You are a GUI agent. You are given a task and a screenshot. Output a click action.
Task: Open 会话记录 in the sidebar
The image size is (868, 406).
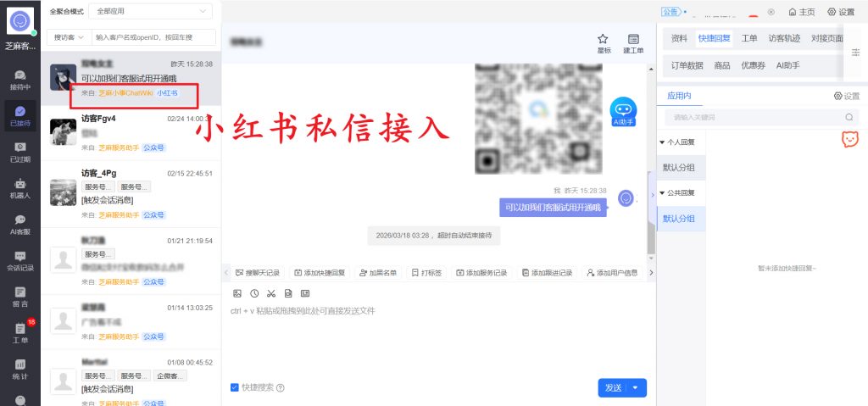point(20,261)
